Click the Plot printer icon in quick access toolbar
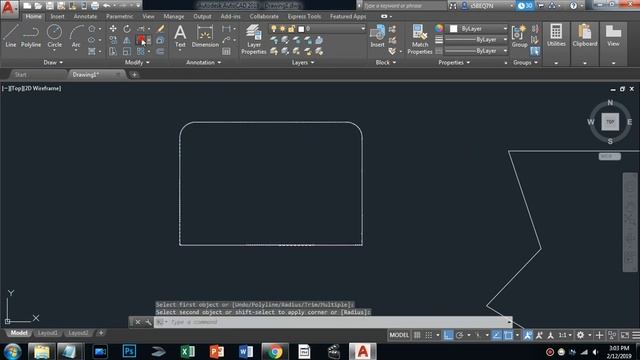640x360 pixels. point(95,6)
